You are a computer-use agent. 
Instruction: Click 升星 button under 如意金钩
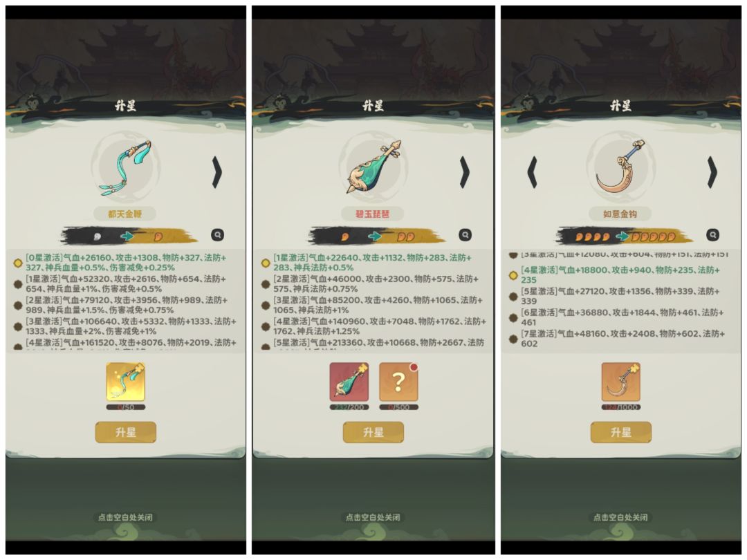coord(620,432)
